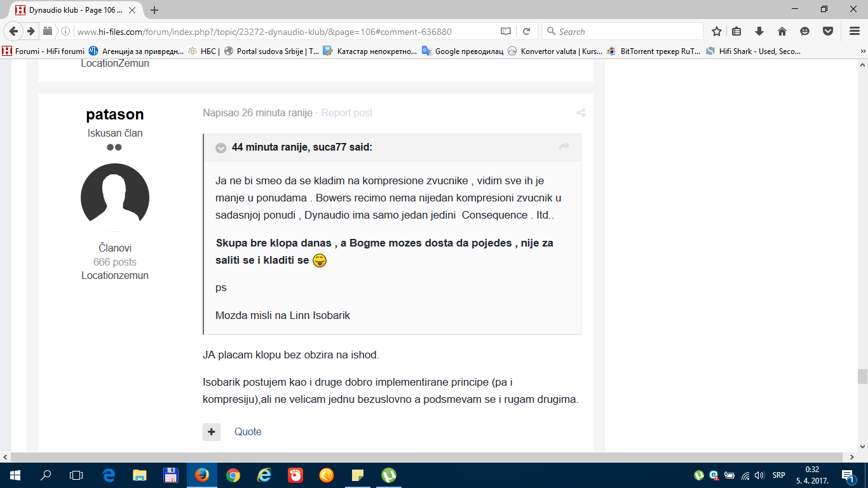Viewport: 868px width, 488px height.
Task: Open the Катастар непокретно... bookmark
Action: (x=370, y=51)
